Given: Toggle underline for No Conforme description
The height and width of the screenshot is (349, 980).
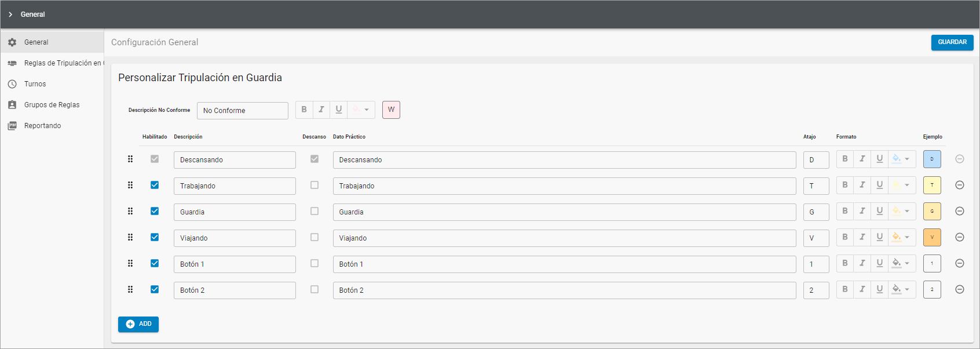Looking at the screenshot, I should [x=339, y=110].
